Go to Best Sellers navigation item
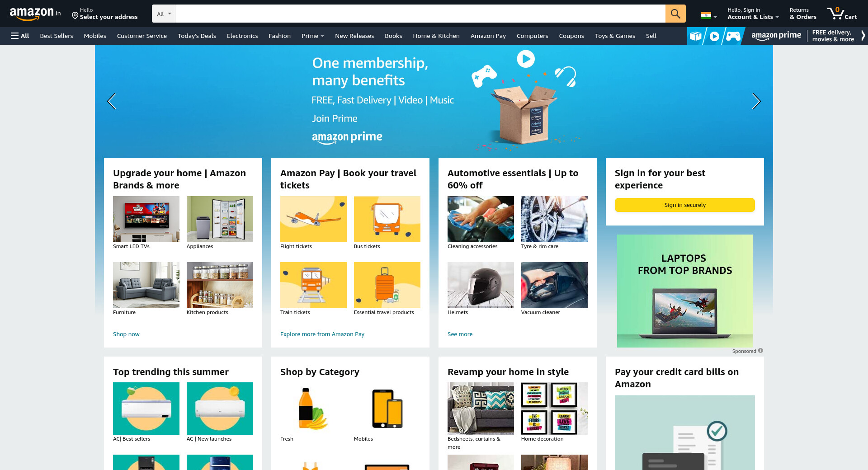Viewport: 868px width, 470px height. (57, 36)
